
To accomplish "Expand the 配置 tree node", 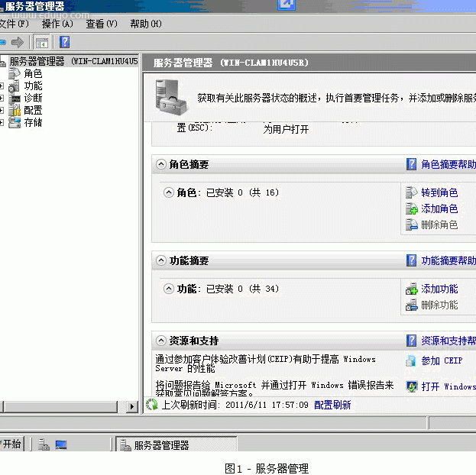I will tap(2, 111).
